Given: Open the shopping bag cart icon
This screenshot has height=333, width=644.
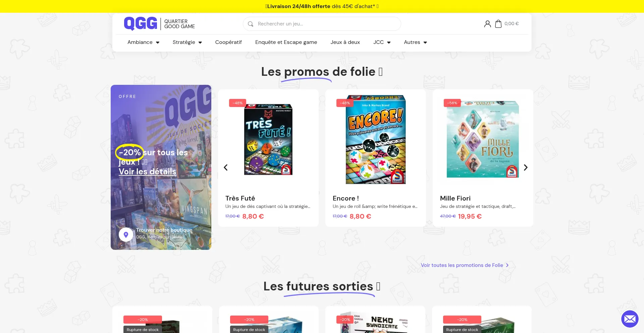Looking at the screenshot, I should click(x=498, y=24).
